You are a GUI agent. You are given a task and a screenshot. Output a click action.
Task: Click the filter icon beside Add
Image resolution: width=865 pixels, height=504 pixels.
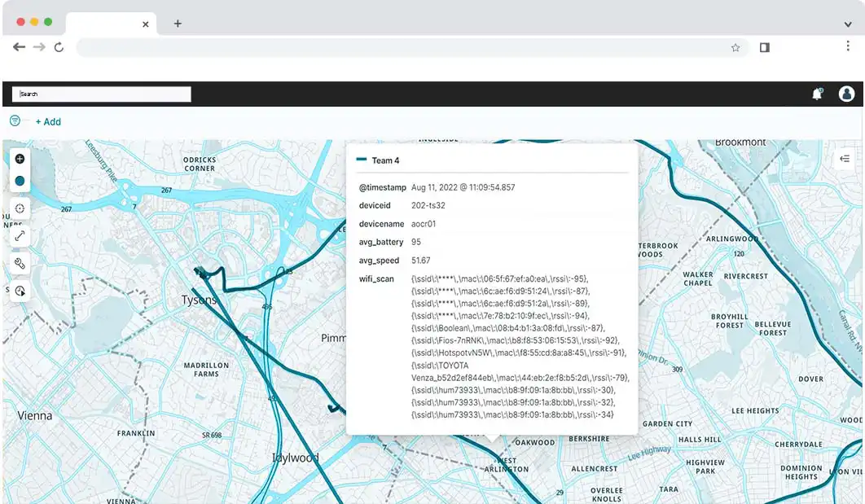pyautogui.click(x=15, y=121)
